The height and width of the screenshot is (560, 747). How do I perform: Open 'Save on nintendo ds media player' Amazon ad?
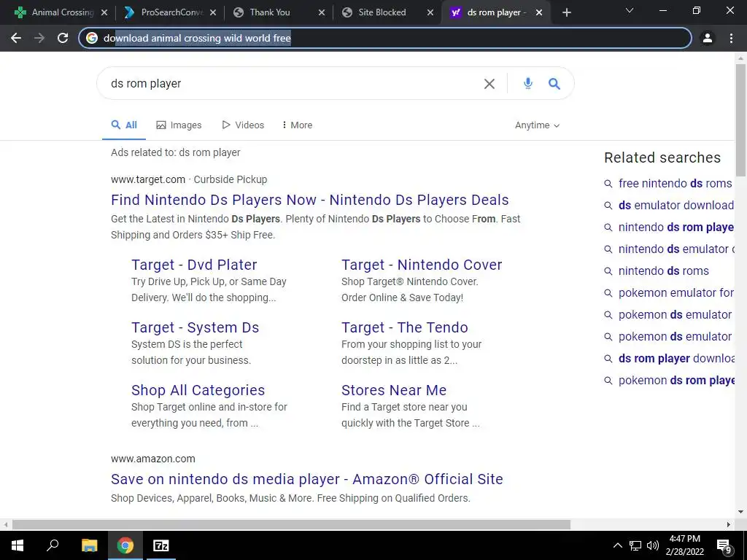tap(307, 479)
